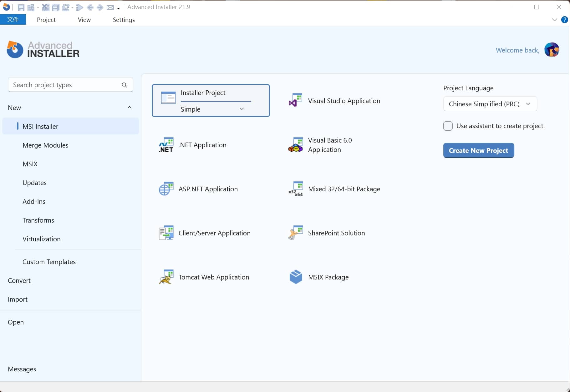Enable Use assistant to create project checkbox
This screenshot has height=392, width=570.
coord(448,126)
